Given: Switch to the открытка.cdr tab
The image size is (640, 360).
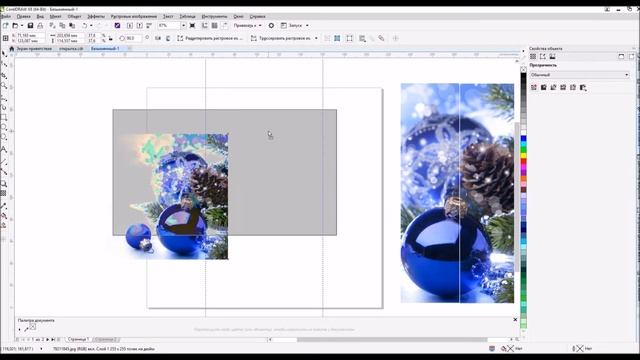Looking at the screenshot, I should pos(71,49).
